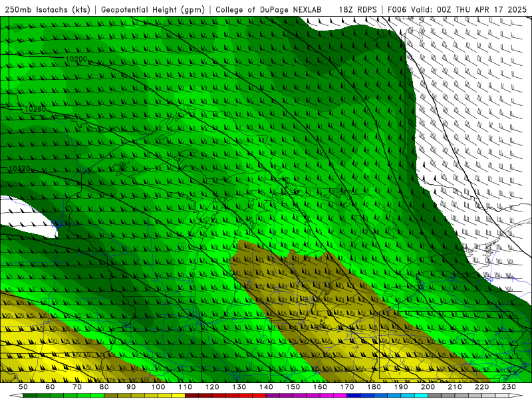Click the 110 value on the color scale
Viewport: 532px width, 399px height.
tap(185, 387)
